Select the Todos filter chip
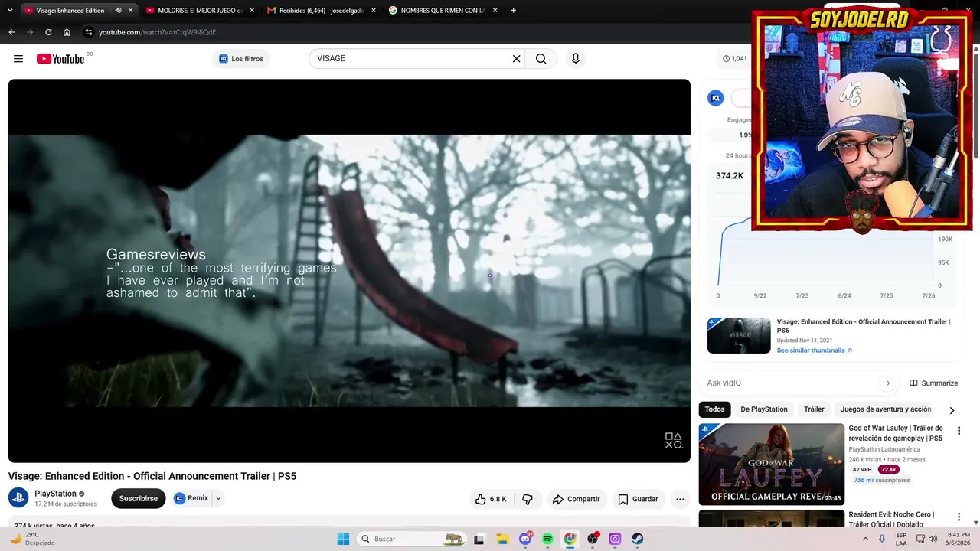Viewport: 980px width, 551px height. pyautogui.click(x=714, y=409)
